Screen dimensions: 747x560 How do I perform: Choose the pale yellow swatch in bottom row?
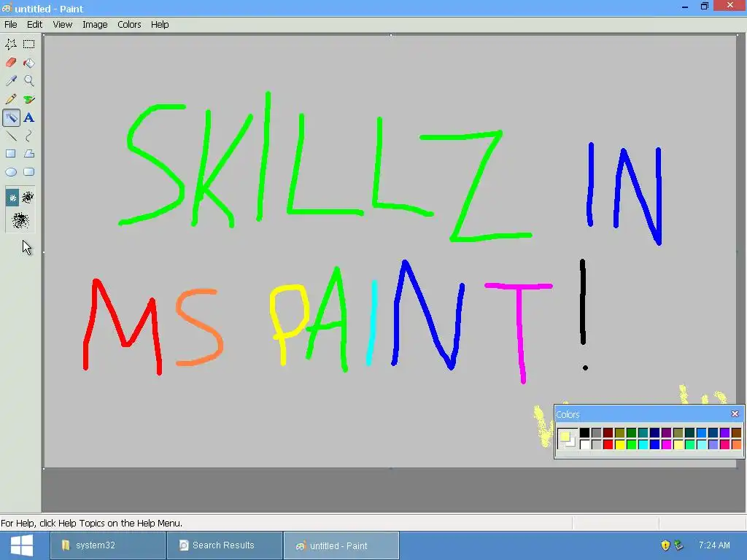(678, 445)
